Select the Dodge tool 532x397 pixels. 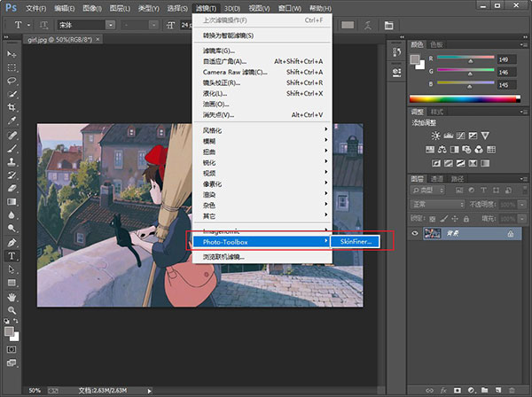12,228
